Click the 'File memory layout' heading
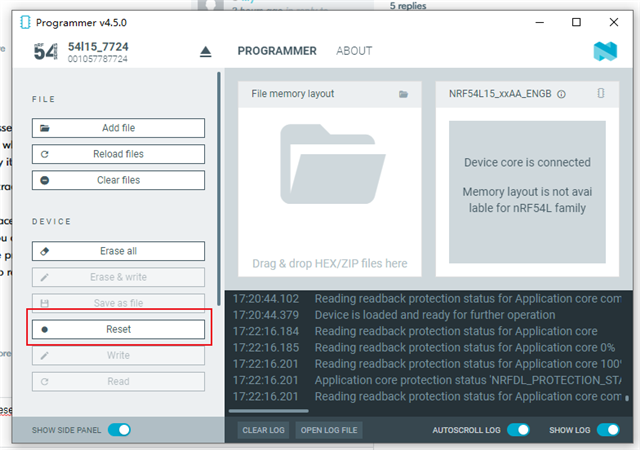Screen dimensions: 640x450 pyautogui.click(x=293, y=94)
